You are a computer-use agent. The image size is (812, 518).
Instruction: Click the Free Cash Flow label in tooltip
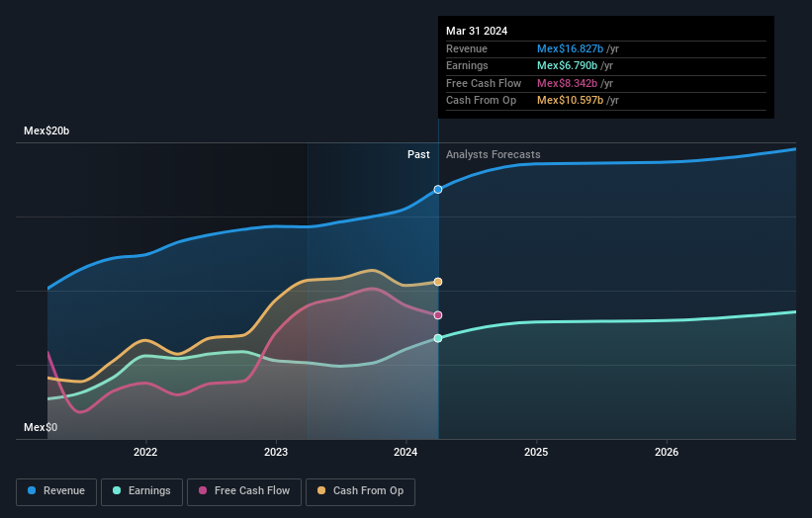pos(484,83)
